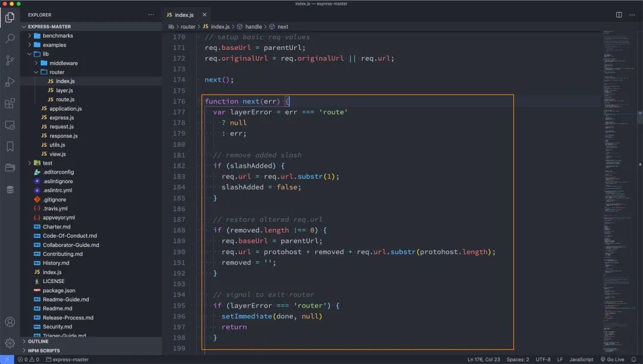The height and width of the screenshot is (364, 643).
Task: Click the errors and warnings status indicator
Action: (x=29, y=359)
